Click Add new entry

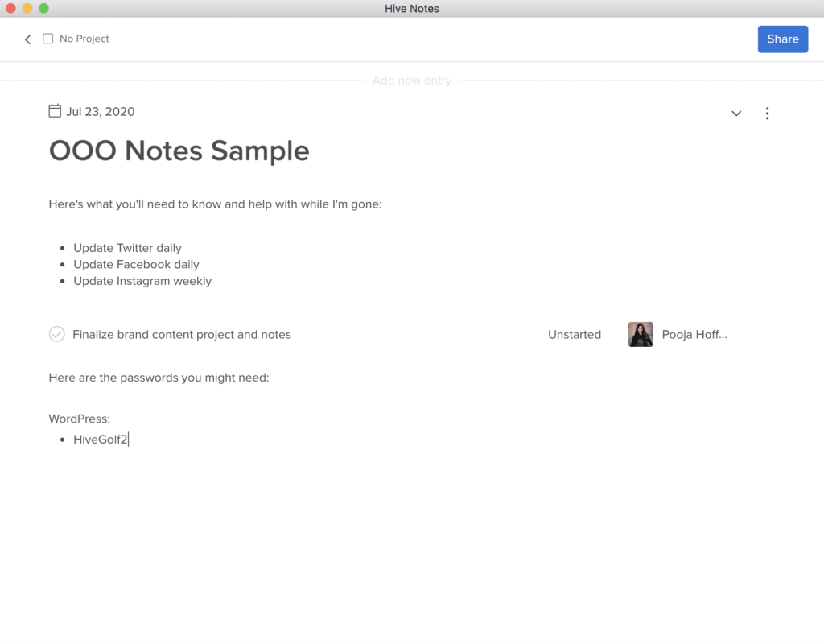point(412,80)
